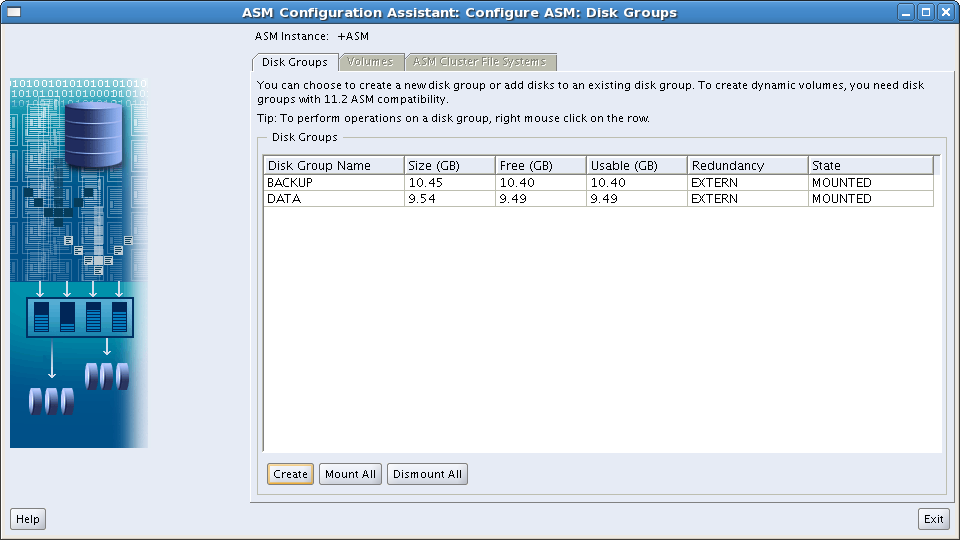The width and height of the screenshot is (960, 540).
Task: Close the ASM Configuration Assistant window
Action: tap(946, 12)
